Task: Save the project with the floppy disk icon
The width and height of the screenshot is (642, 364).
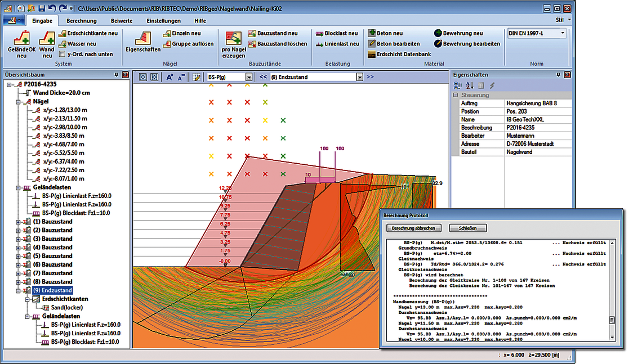Action: (41, 8)
